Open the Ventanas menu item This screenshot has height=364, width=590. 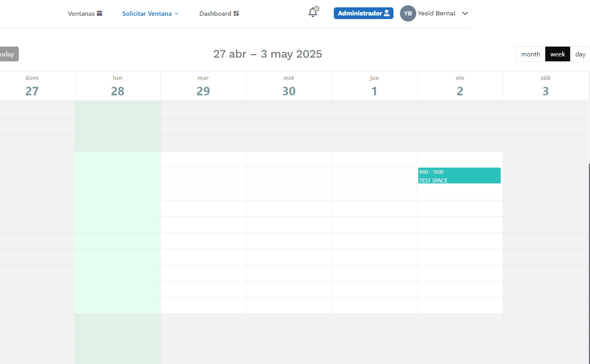pyautogui.click(x=81, y=13)
